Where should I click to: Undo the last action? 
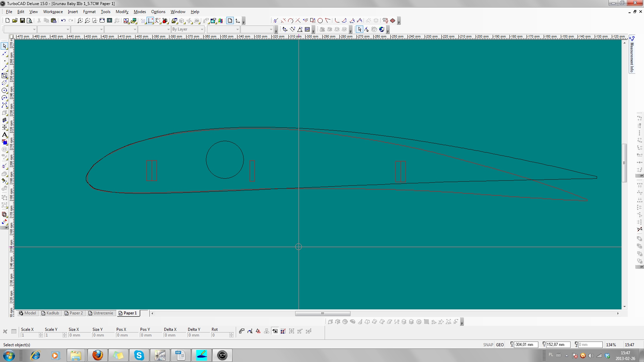point(63,20)
